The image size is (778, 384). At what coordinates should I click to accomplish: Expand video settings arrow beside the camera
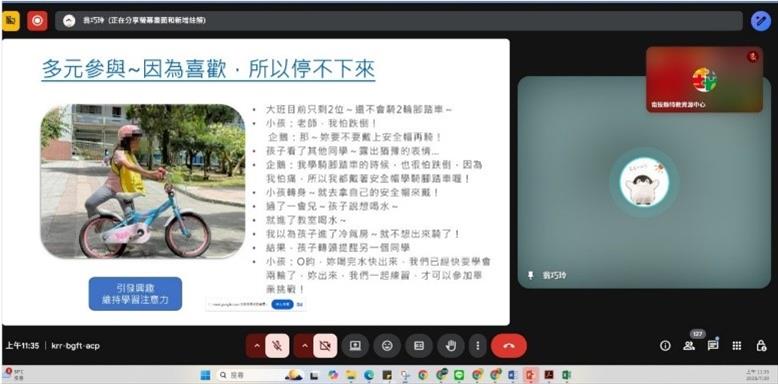click(x=304, y=346)
